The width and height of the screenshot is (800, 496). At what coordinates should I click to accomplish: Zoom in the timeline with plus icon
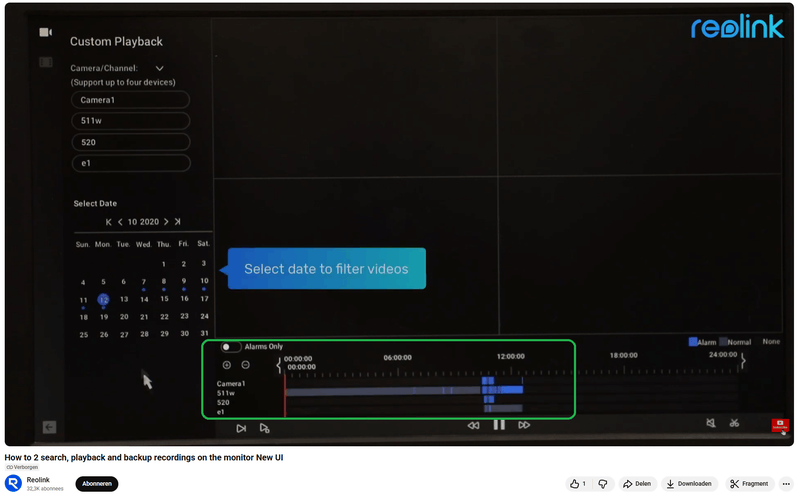pos(227,365)
